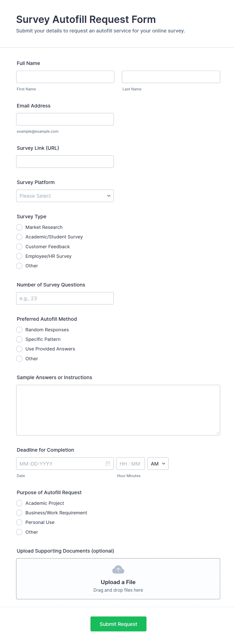Open the Survey Platform dropdown
Screen dimensions: 234x644
[x=65, y=196]
